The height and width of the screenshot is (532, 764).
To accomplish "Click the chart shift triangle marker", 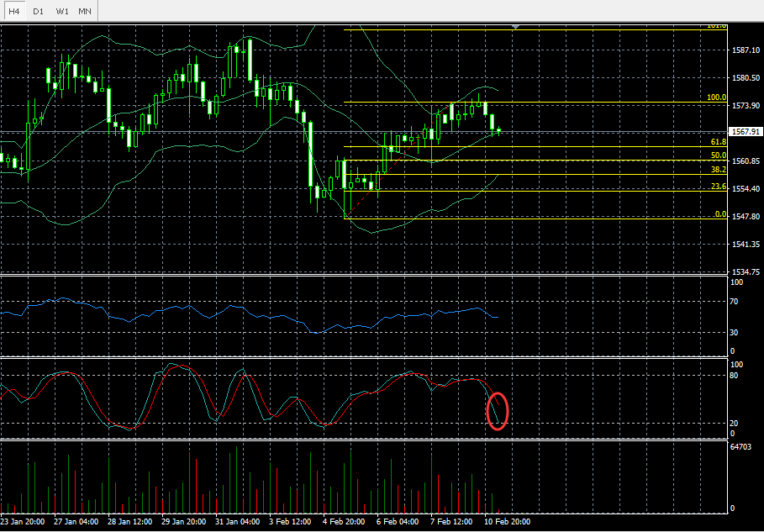I will click(x=515, y=27).
